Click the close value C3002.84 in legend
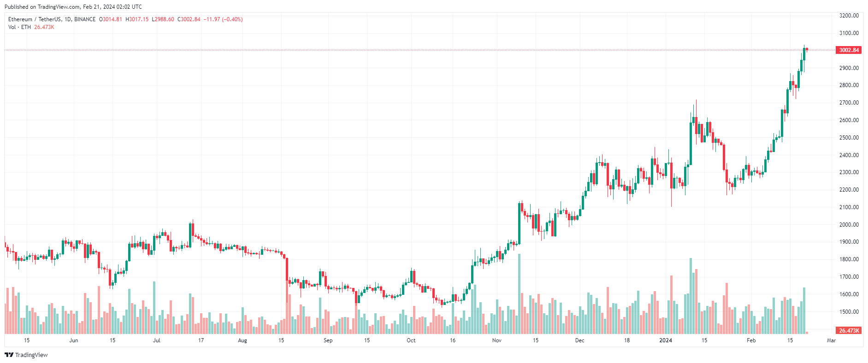The width and height of the screenshot is (868, 363). pyautogui.click(x=189, y=19)
